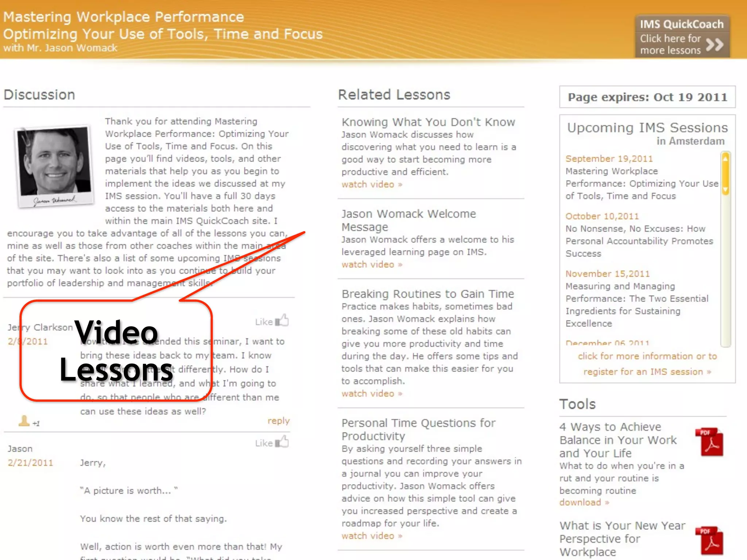Watch video for Breaking Routines to Gain Time
This screenshot has width=747, height=560.
(x=372, y=394)
